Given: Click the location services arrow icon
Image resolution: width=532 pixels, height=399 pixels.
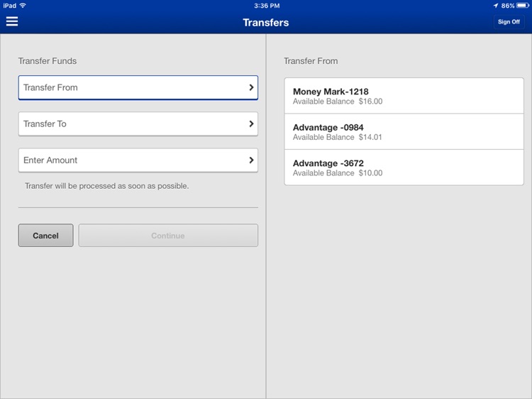Looking at the screenshot, I should (496, 6).
